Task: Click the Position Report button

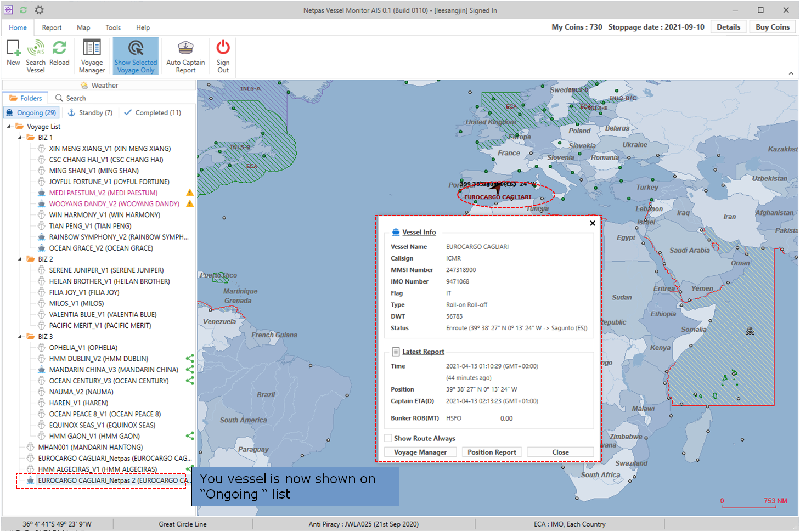Action: coord(492,452)
